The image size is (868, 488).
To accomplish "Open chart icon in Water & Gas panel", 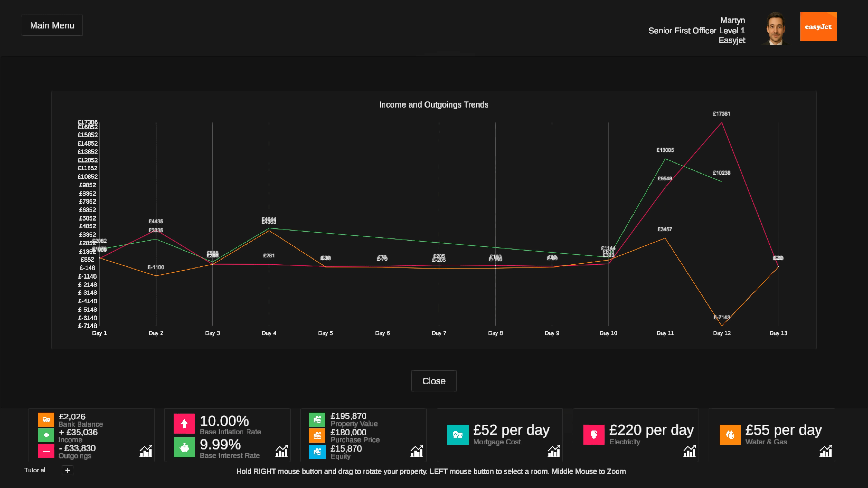I will pos(825,451).
